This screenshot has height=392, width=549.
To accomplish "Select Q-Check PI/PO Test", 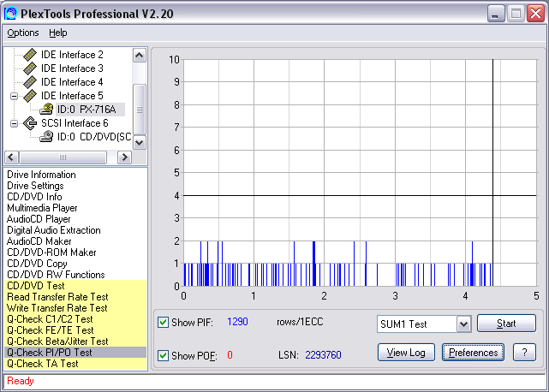I will [x=75, y=353].
